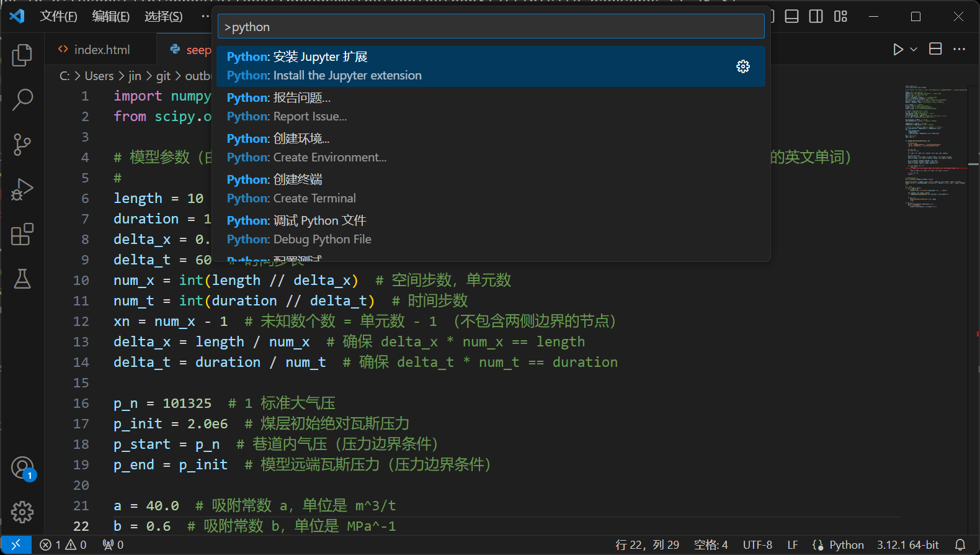Open the Search view icon
Viewport: 980px width, 555px height.
(22, 99)
